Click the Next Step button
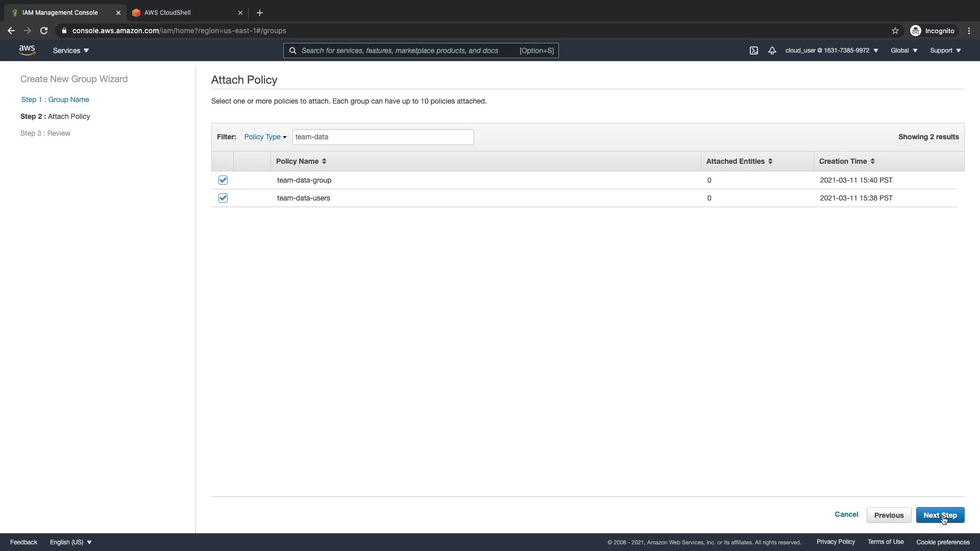The height and width of the screenshot is (551, 980). coord(940,515)
